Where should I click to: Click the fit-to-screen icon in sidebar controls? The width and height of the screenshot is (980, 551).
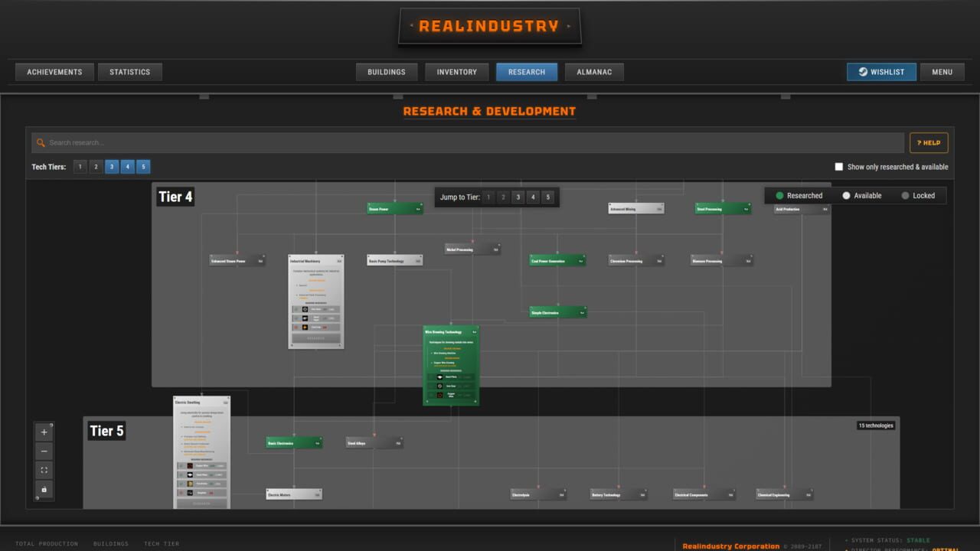coord(44,470)
